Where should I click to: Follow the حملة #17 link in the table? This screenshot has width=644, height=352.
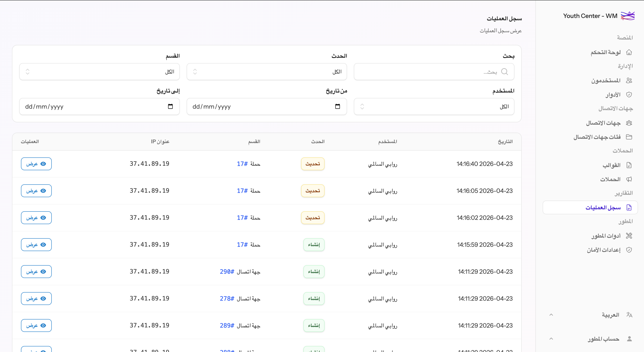(249, 164)
